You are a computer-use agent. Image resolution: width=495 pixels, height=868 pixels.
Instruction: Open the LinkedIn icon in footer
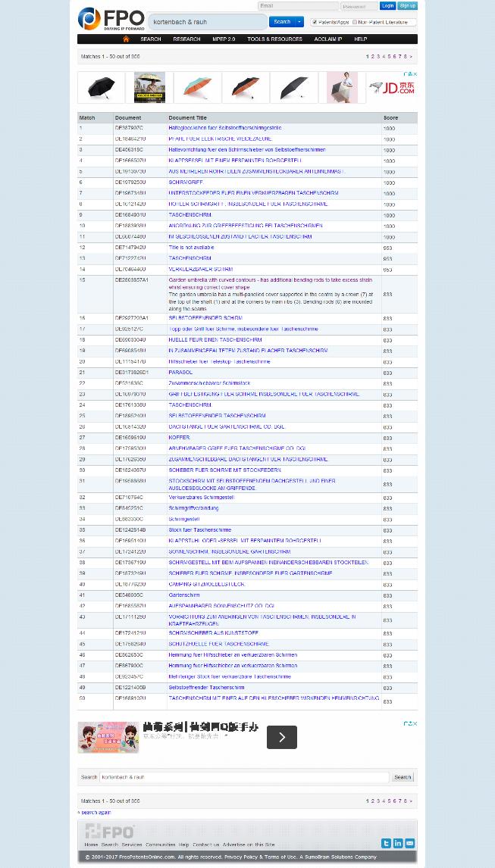398,843
